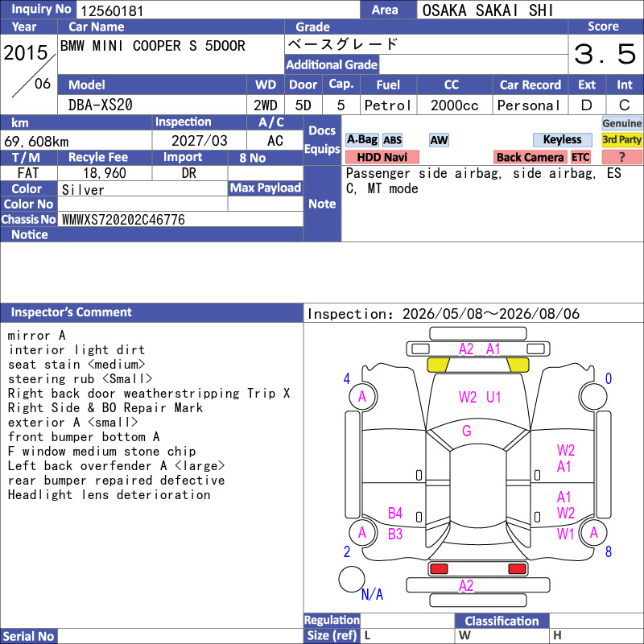The width and height of the screenshot is (644, 644).
Task: Click the 5D door value
Action: [x=303, y=105]
